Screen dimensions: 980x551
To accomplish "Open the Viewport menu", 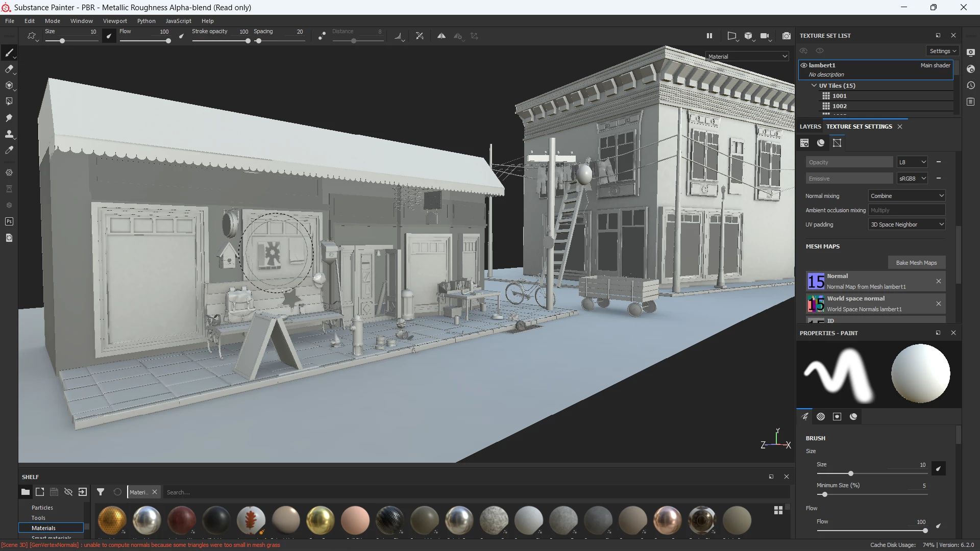I will click(115, 21).
